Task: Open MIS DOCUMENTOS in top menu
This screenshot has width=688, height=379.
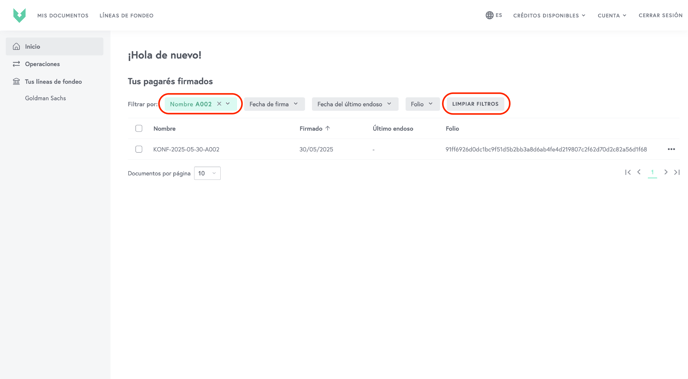Action: tap(63, 15)
